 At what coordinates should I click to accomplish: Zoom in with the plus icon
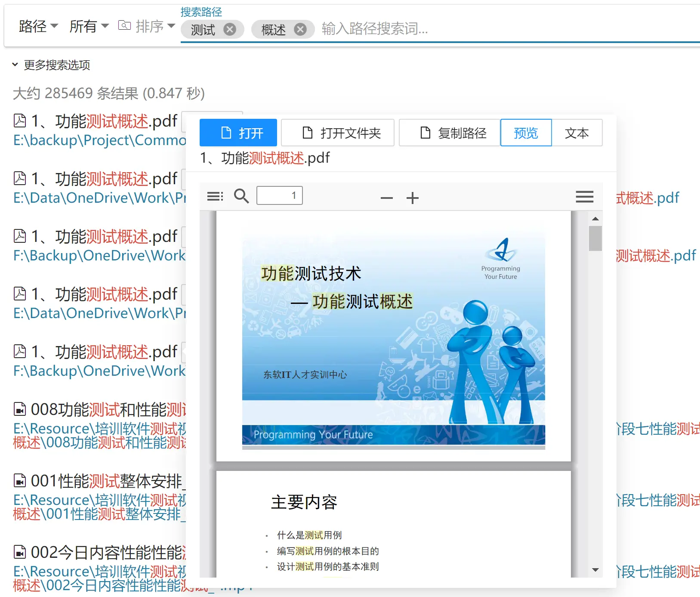(412, 198)
